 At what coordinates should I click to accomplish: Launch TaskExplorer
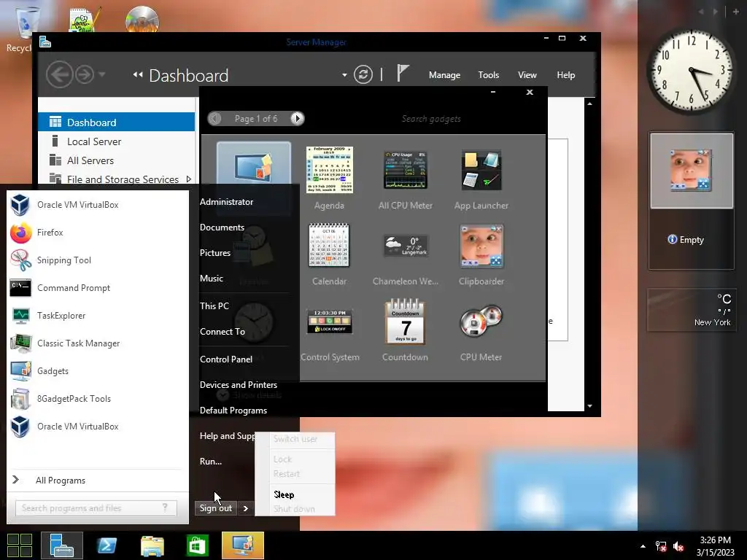(x=97, y=315)
